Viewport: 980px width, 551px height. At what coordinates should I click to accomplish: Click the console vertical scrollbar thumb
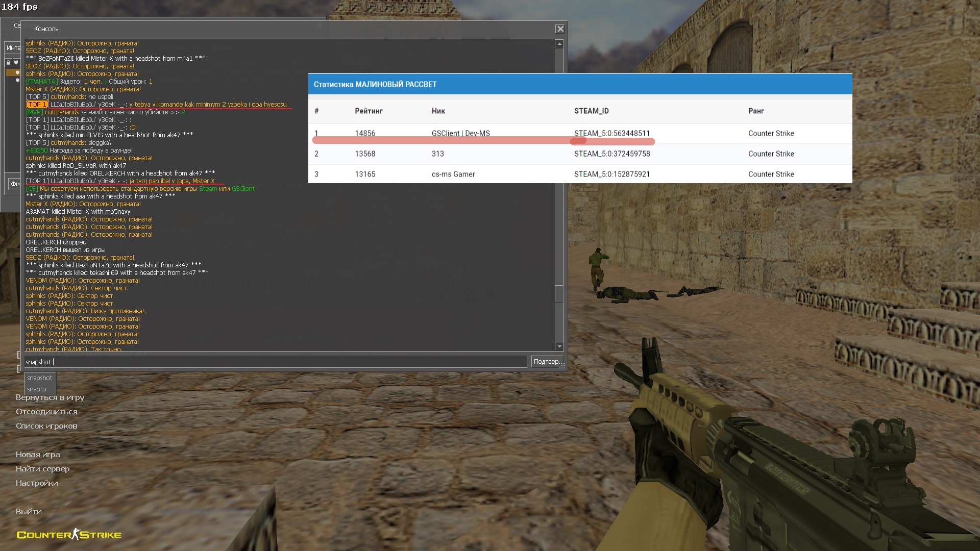pos(559,293)
